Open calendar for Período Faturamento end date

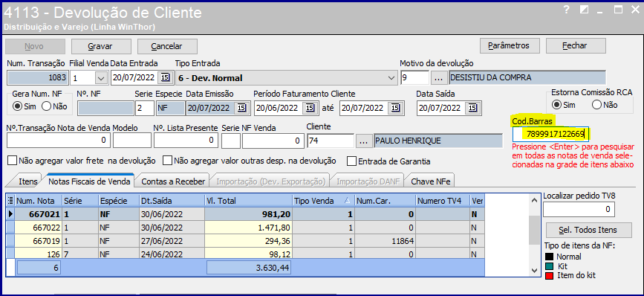pyautogui.click(x=394, y=108)
